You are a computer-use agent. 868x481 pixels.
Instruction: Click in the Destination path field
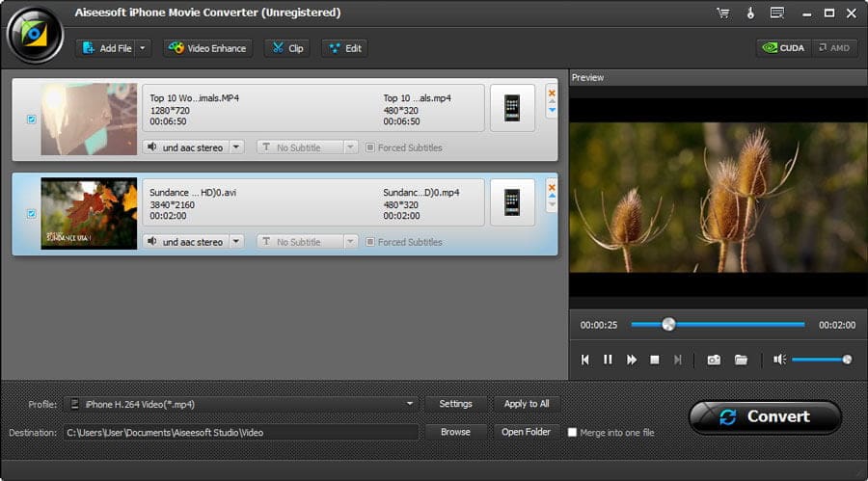click(241, 432)
